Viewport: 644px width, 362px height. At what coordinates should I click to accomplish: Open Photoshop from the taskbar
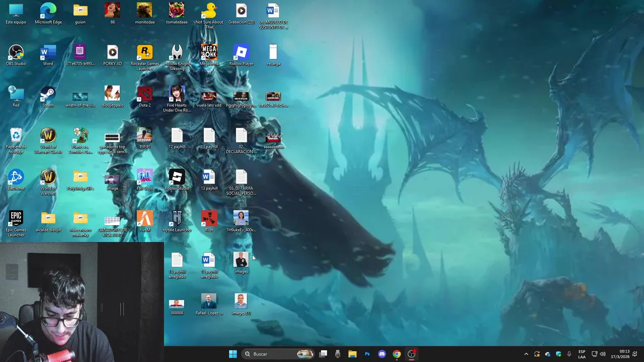[367, 354]
